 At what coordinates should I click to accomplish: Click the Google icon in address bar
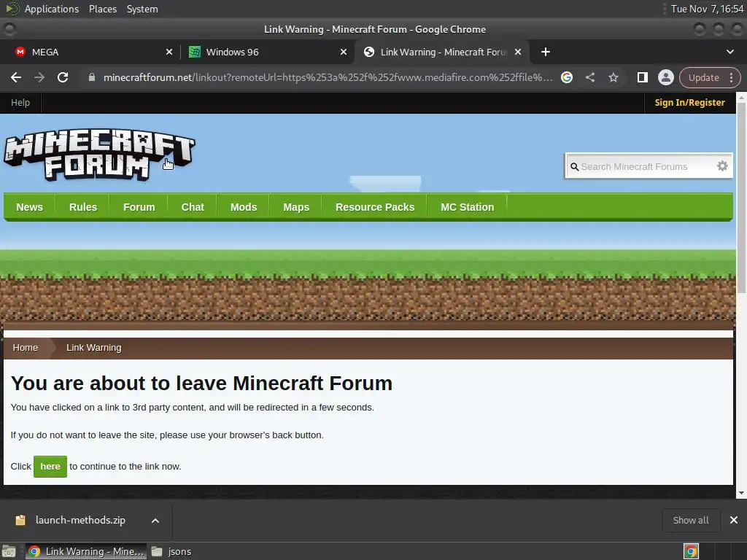566,77
